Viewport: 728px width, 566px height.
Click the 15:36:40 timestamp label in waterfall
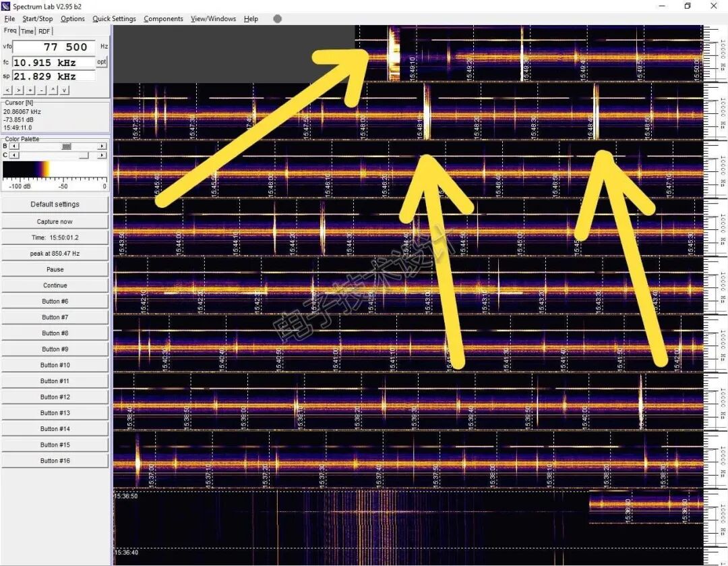coord(126,553)
